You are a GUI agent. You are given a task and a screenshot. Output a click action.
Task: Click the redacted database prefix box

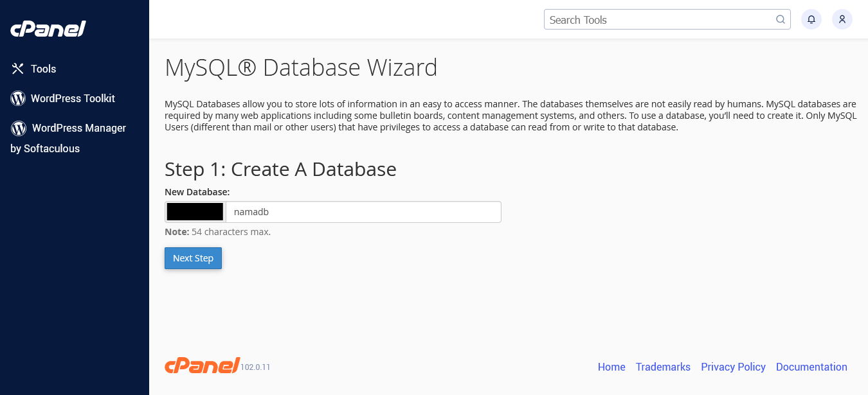click(195, 212)
